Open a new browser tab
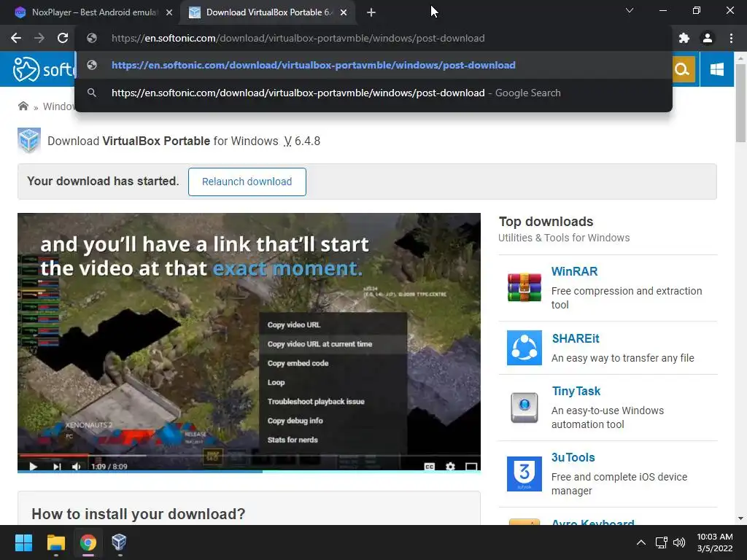 point(371,12)
